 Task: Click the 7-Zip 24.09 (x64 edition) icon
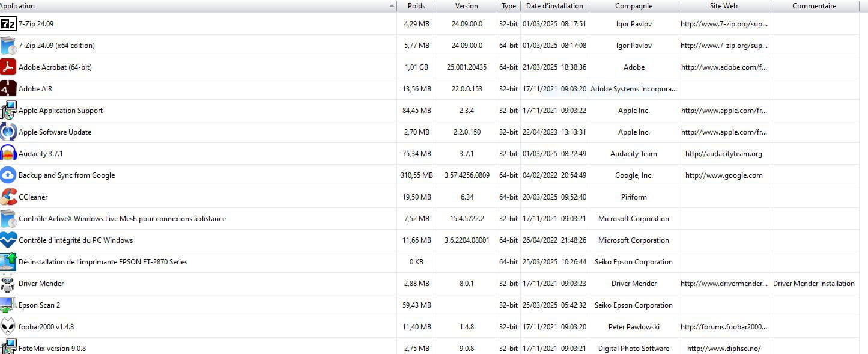(x=8, y=46)
